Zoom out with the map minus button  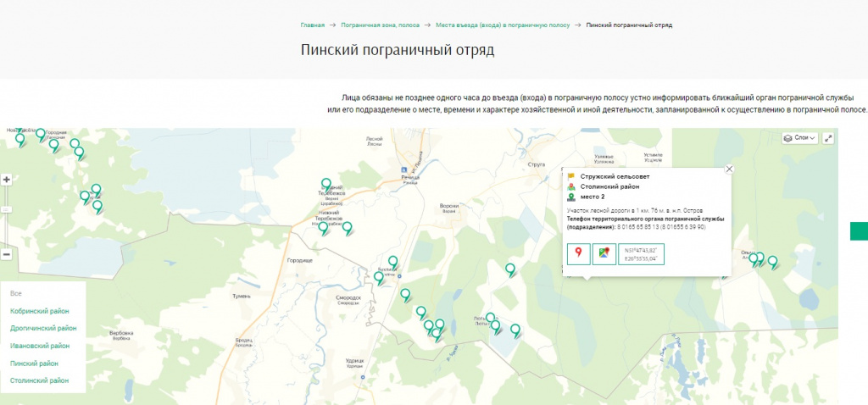[x=7, y=254]
